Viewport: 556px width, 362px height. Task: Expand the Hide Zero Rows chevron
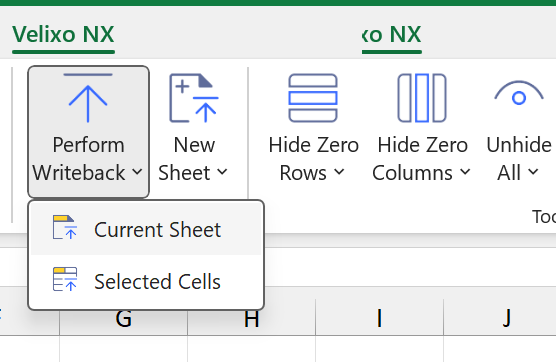pos(339,172)
